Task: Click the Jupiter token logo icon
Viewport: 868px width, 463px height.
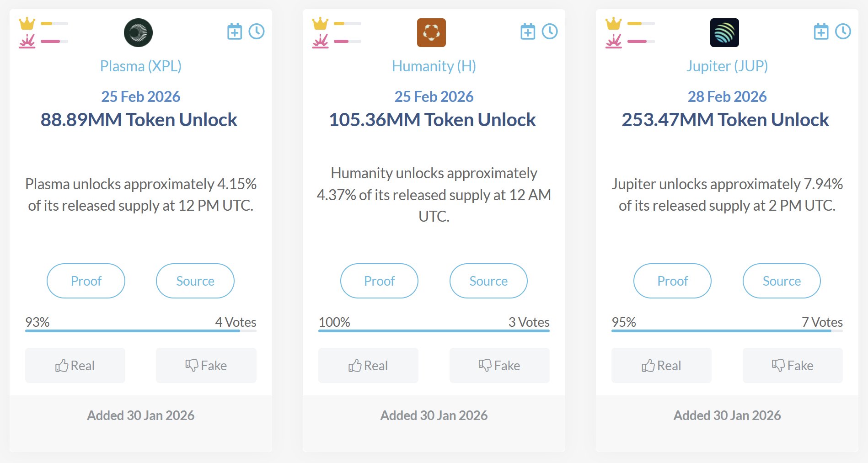Action: (724, 32)
